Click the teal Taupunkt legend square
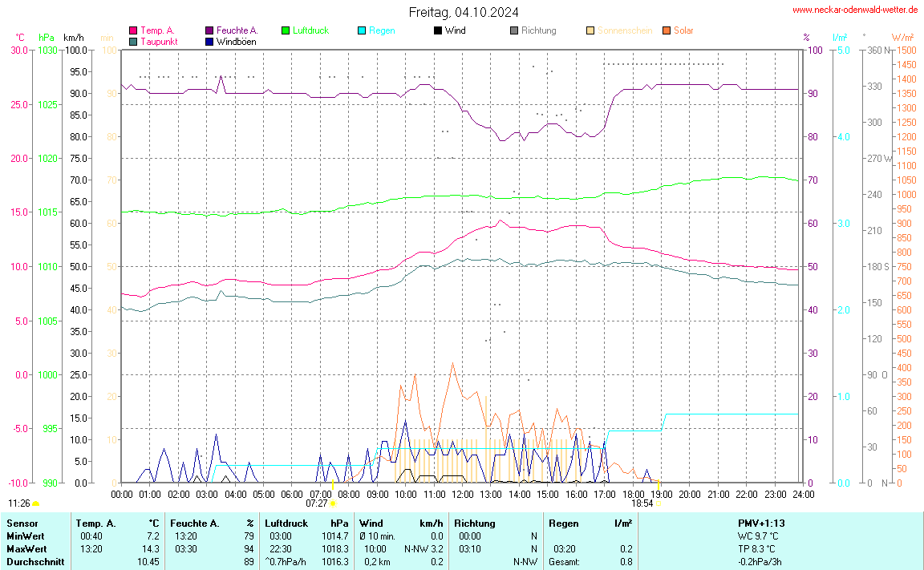 (133, 41)
